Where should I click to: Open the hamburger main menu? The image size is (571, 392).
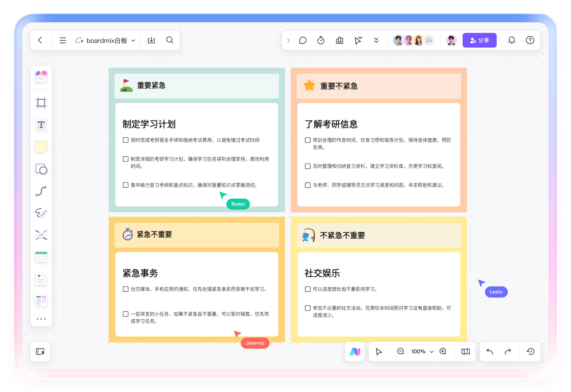click(63, 40)
